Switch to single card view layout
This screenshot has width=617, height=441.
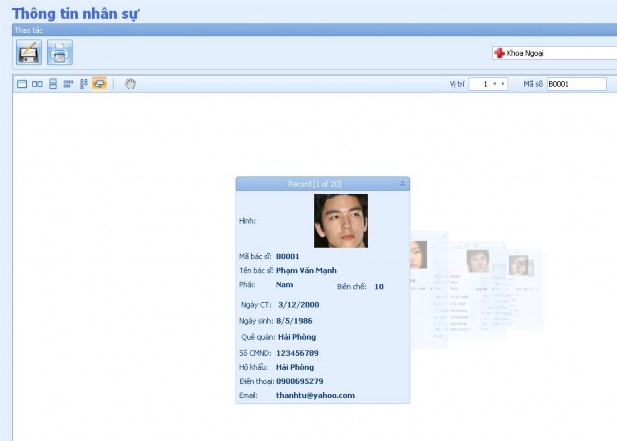click(22, 84)
